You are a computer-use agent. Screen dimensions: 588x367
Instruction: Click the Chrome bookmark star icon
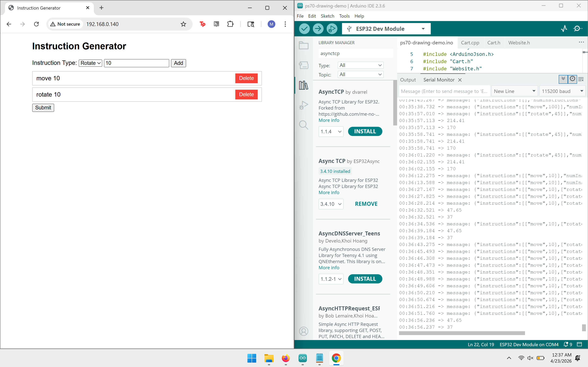(183, 24)
